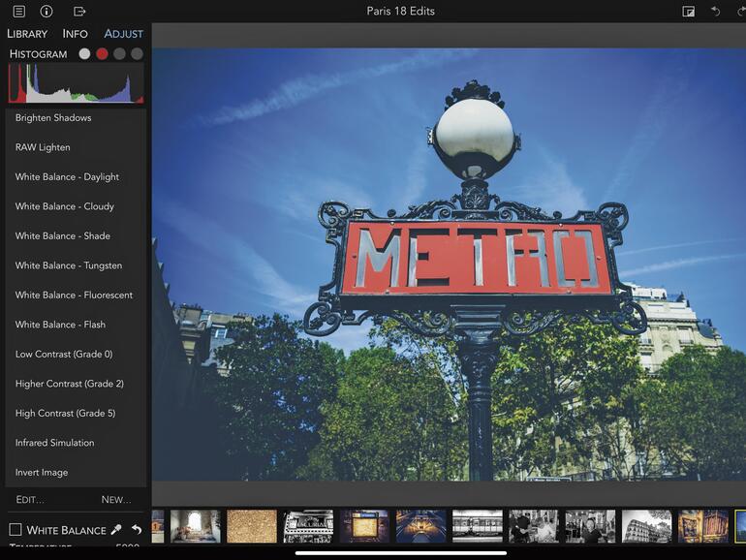Toggle the red histogram channel dot
This screenshot has height=560, width=746.
point(102,54)
